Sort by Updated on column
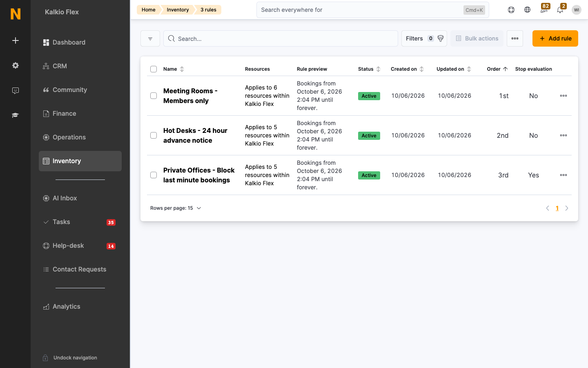Image resolution: width=588 pixels, height=368 pixels. click(454, 69)
